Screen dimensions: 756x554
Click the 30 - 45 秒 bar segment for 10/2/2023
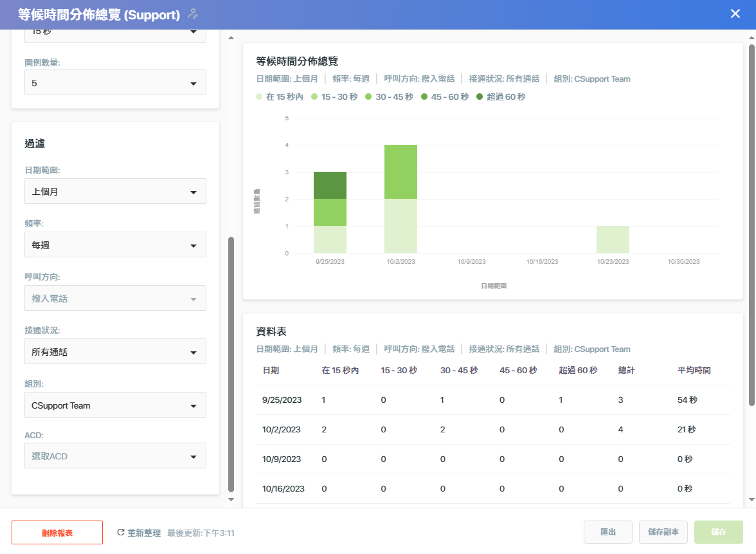[401, 172]
